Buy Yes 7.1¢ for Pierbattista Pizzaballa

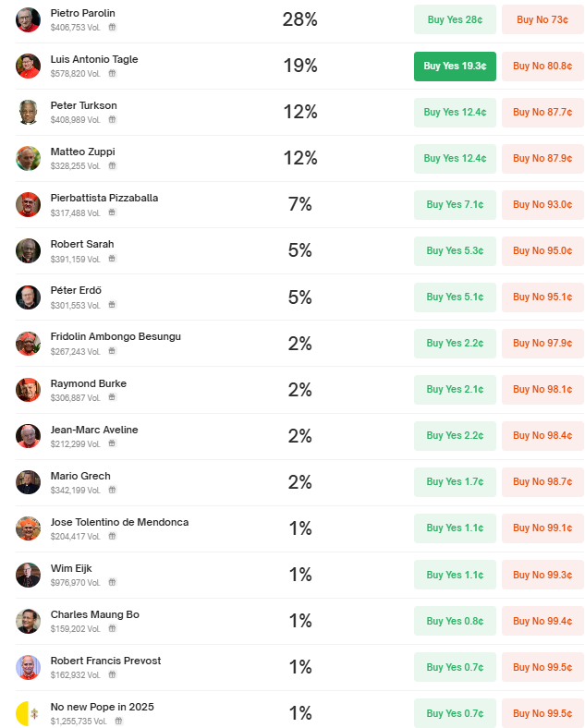coord(455,205)
